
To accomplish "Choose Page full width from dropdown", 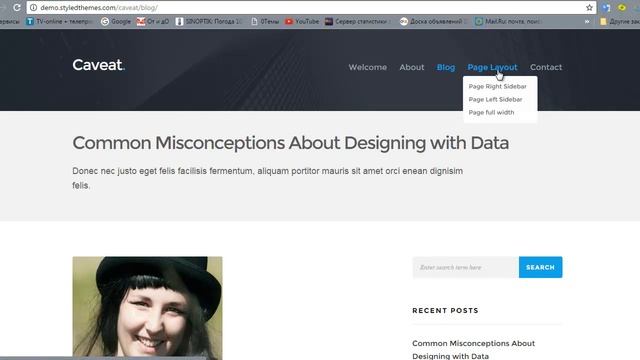I will coord(491,113).
